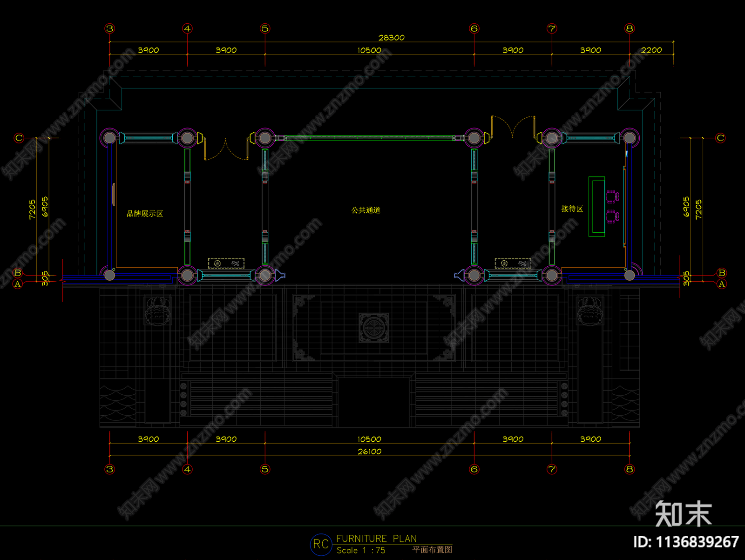Screen dimensions: 745x560
Task: Select the bottom grid bubble numbered 6
Action: click(474, 469)
